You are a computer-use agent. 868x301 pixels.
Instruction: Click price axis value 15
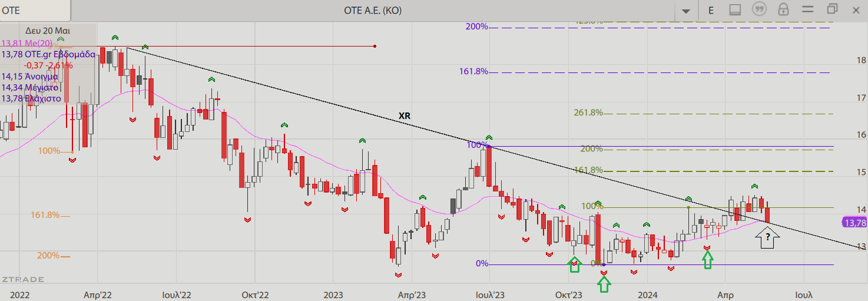pos(861,173)
